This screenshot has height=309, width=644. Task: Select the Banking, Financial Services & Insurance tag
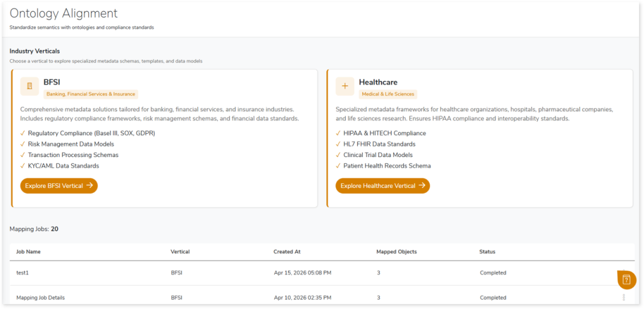point(91,94)
